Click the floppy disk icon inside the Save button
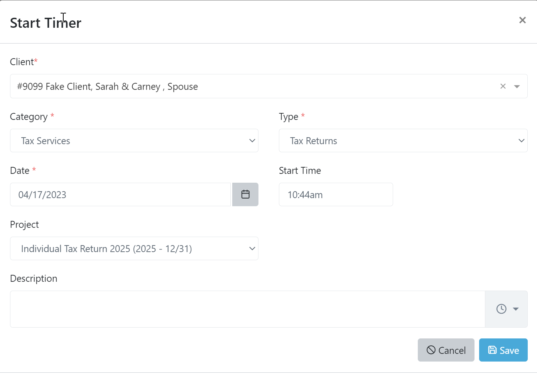The height and width of the screenshot is (392, 537). tap(492, 350)
